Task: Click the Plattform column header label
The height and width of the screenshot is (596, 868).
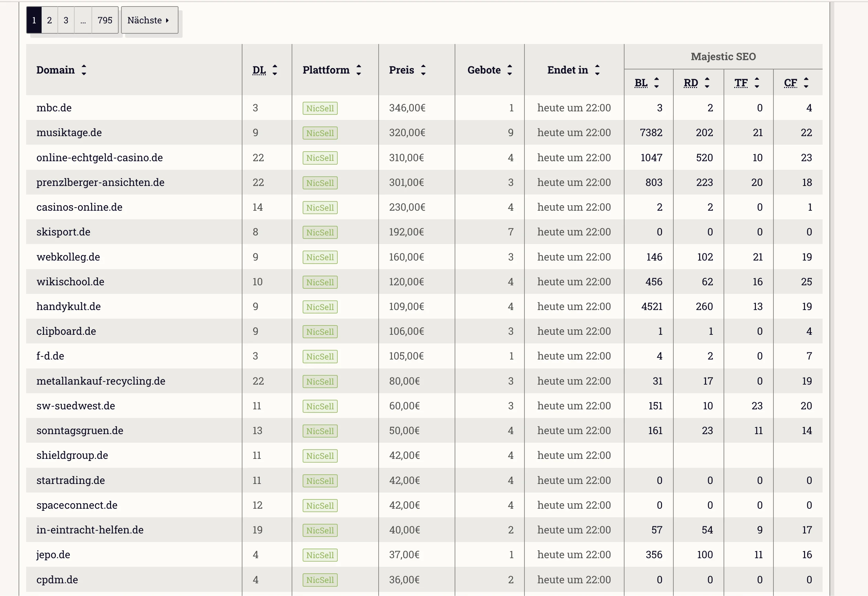Action: pyautogui.click(x=326, y=70)
